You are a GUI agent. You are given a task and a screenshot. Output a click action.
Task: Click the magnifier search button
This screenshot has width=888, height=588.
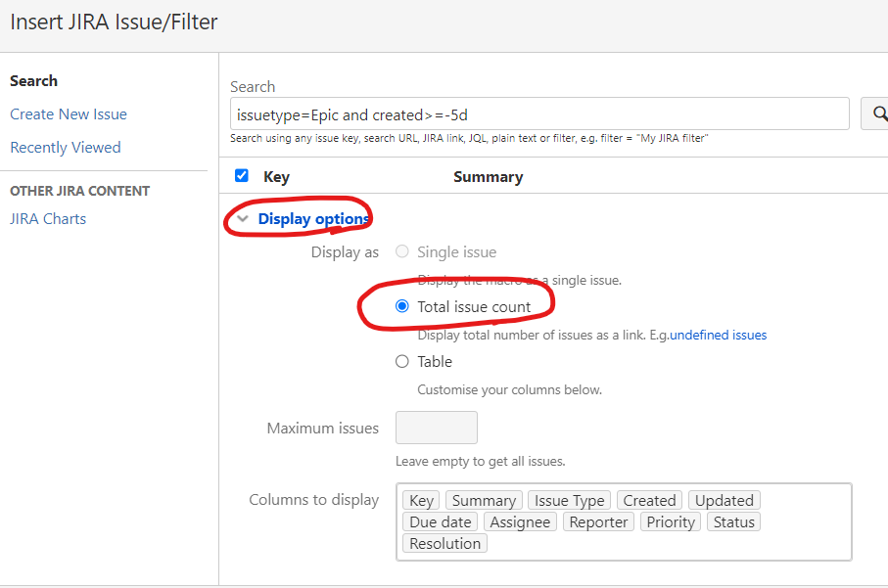(x=875, y=113)
